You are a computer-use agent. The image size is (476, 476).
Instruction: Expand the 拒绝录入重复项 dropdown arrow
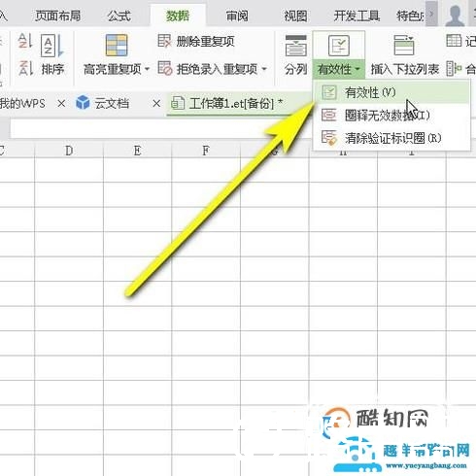(x=264, y=69)
